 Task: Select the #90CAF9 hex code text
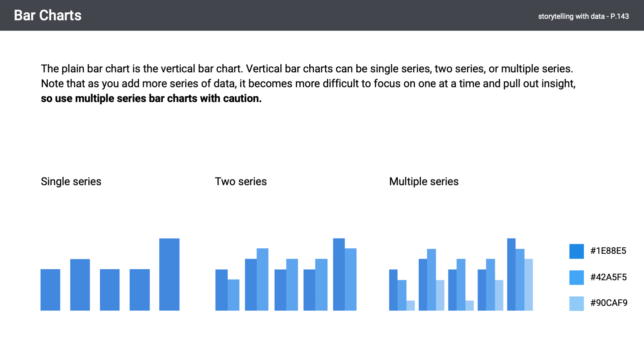[x=609, y=303]
